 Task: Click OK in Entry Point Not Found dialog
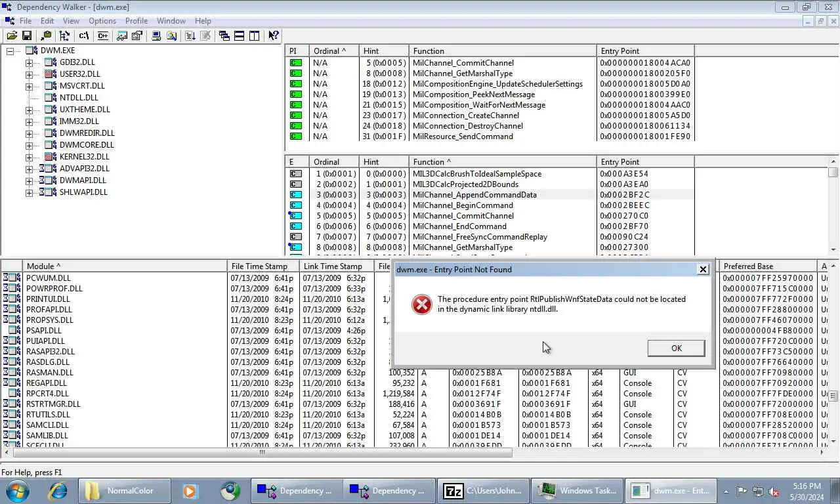[676, 348]
